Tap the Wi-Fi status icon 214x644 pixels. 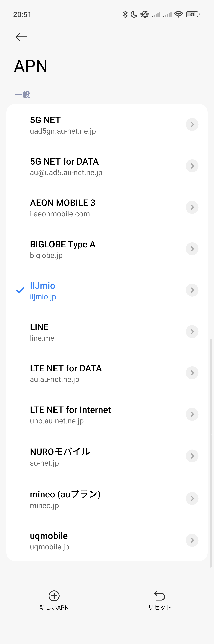tap(178, 14)
